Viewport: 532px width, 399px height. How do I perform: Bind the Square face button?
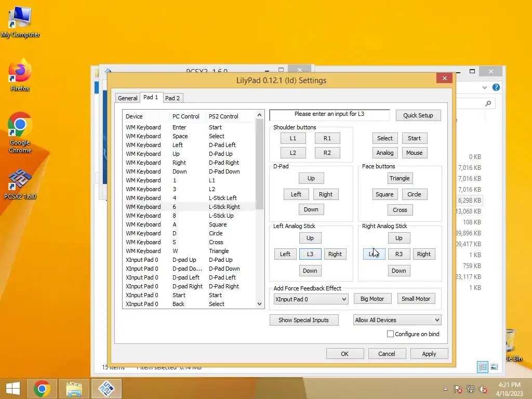point(385,194)
